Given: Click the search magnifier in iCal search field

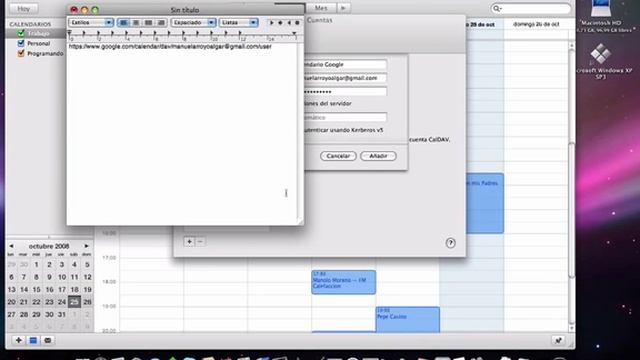Looking at the screenshot, I should (x=497, y=8).
